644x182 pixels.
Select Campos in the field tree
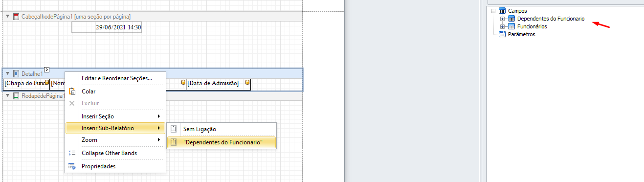click(517, 11)
